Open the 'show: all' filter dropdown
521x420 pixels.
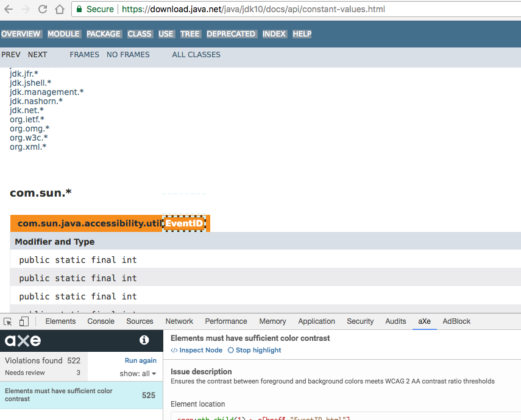point(138,373)
